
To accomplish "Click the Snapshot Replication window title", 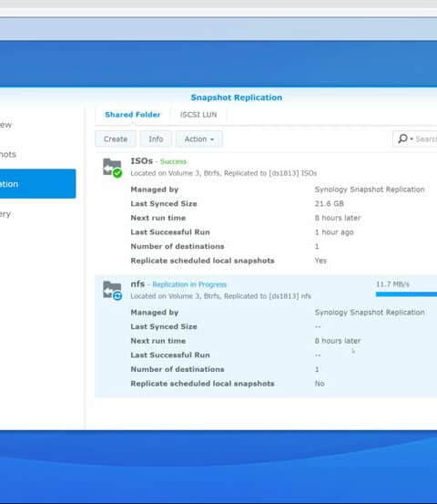I will [237, 98].
